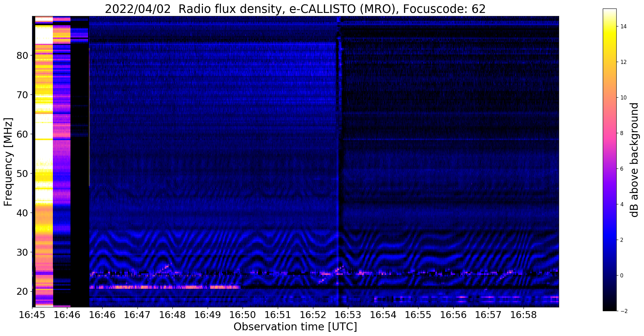The image size is (644, 336).
Task: Select the 40 MHz frequency tick label
Action: [x=22, y=213]
